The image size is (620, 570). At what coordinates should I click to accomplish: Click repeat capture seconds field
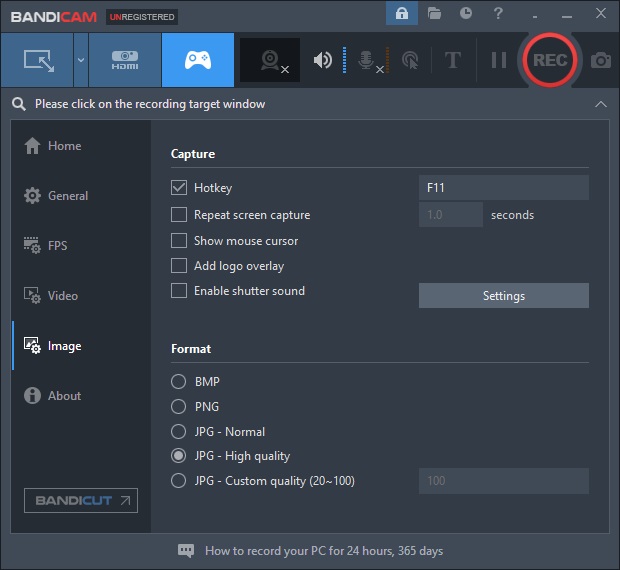(451, 215)
